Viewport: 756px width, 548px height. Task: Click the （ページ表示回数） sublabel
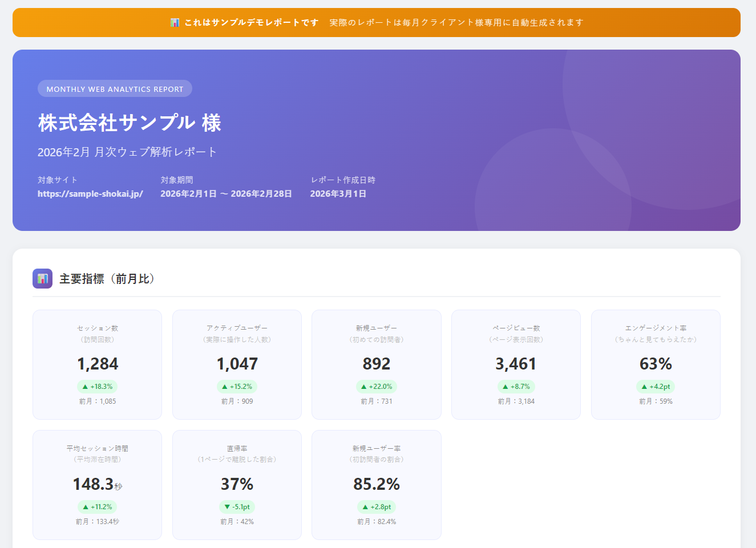click(x=516, y=339)
